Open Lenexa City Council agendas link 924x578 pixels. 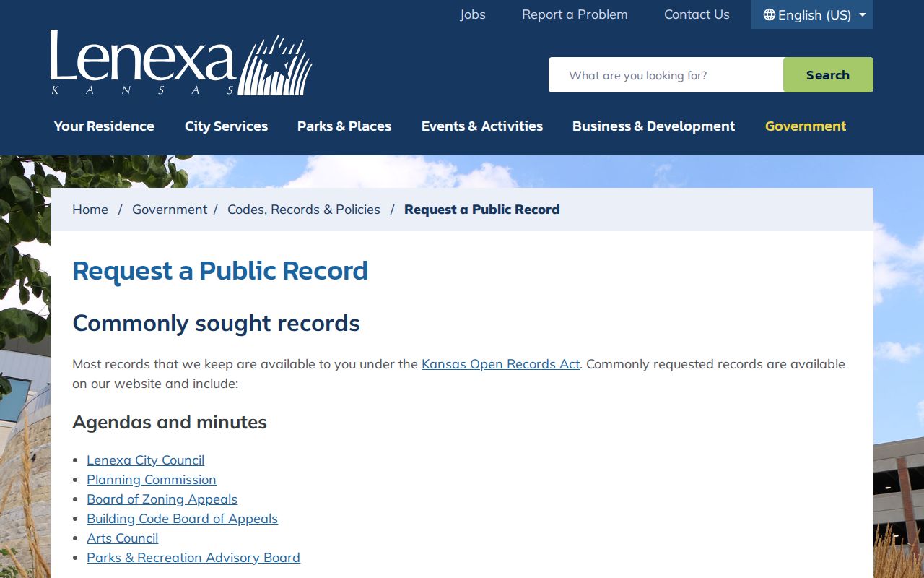[x=146, y=460]
